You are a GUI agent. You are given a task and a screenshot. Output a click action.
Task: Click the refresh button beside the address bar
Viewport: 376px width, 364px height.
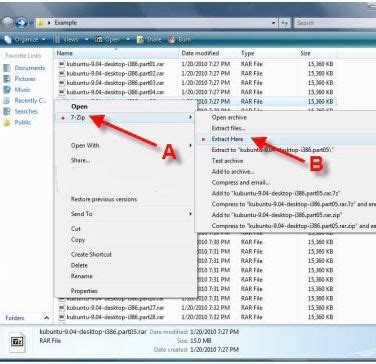click(x=285, y=23)
